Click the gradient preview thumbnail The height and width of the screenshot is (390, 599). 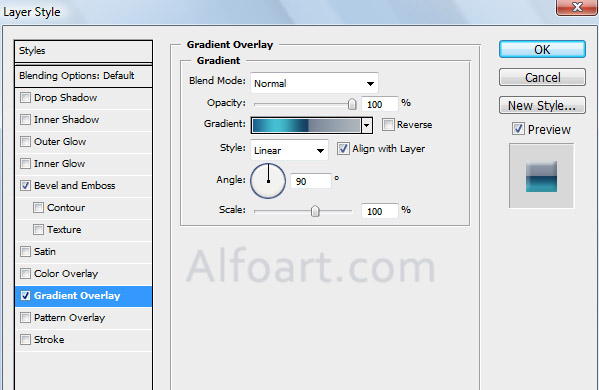pos(541,176)
